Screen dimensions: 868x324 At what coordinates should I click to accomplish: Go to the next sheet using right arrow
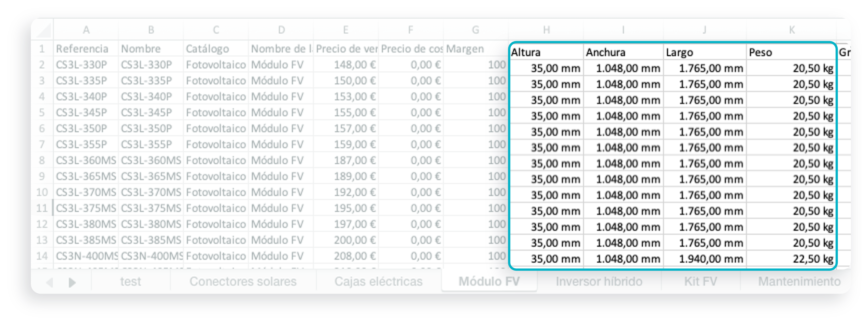tap(72, 282)
